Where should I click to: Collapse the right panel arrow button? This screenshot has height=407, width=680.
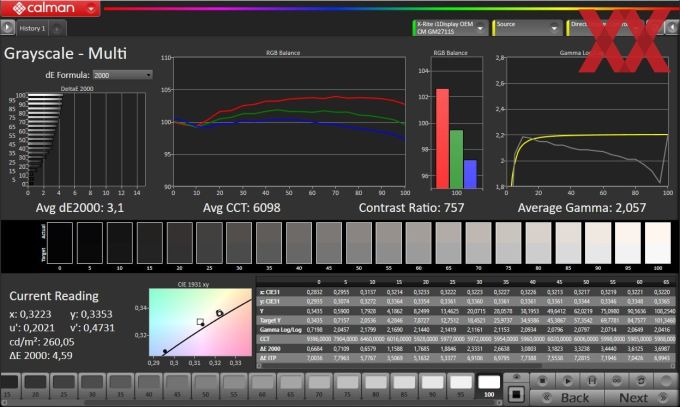click(x=672, y=27)
